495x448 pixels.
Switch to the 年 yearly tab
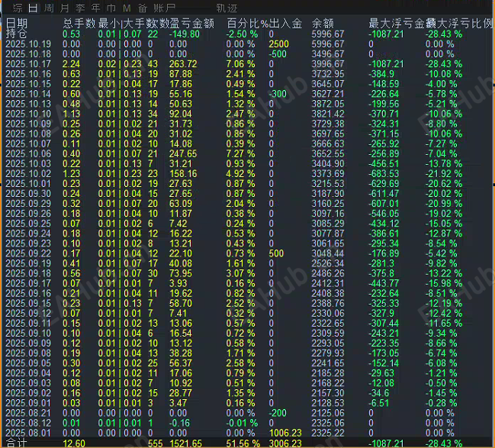[95, 8]
